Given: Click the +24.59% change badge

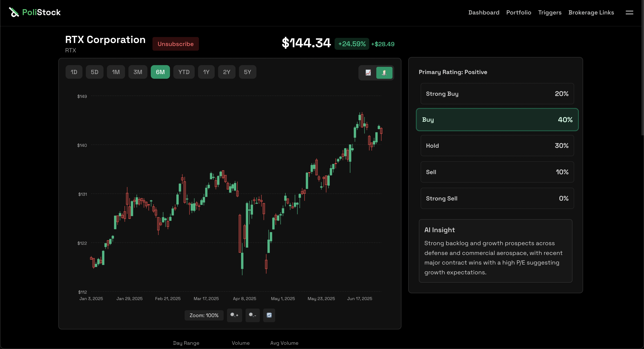Looking at the screenshot, I should pos(352,44).
